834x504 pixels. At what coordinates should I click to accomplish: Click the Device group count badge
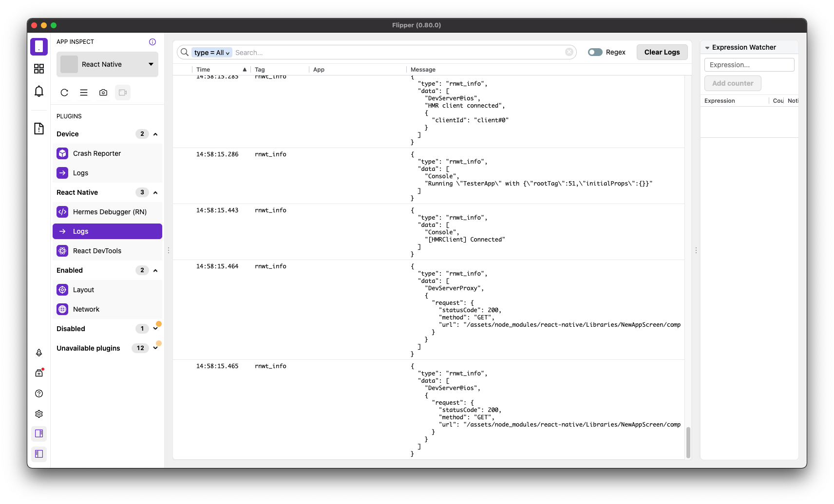click(142, 134)
